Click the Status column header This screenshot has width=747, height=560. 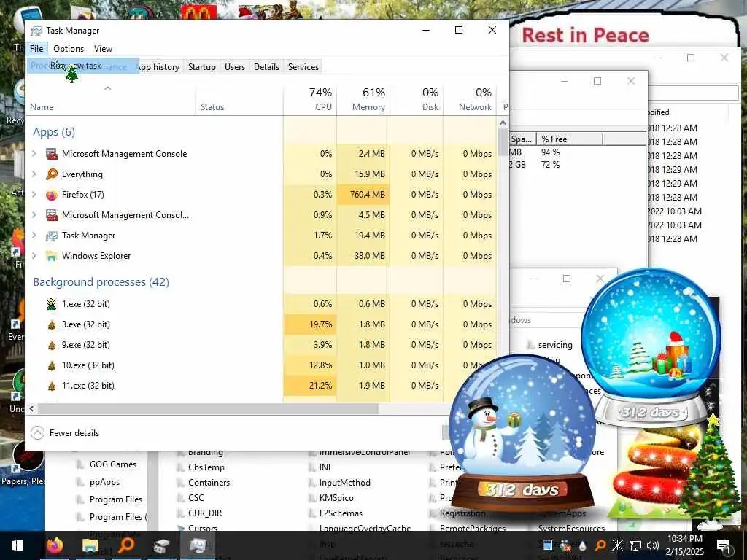tap(239, 99)
